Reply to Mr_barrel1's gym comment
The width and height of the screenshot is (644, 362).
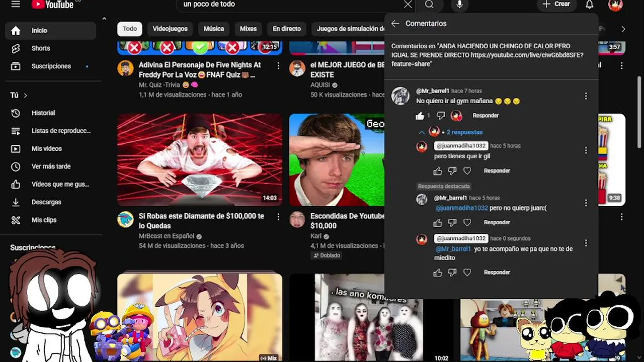tap(486, 116)
